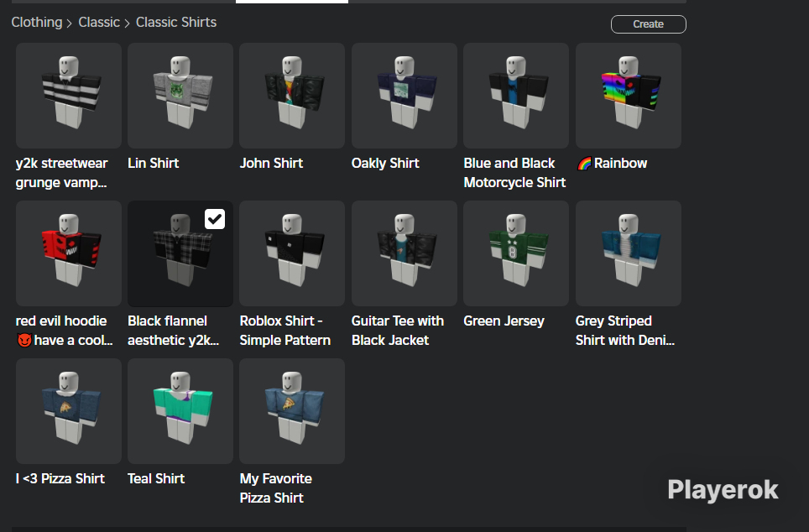Image resolution: width=809 pixels, height=532 pixels.
Task: Click the Black flannel shirt avatar preview
Action: pyautogui.click(x=180, y=253)
